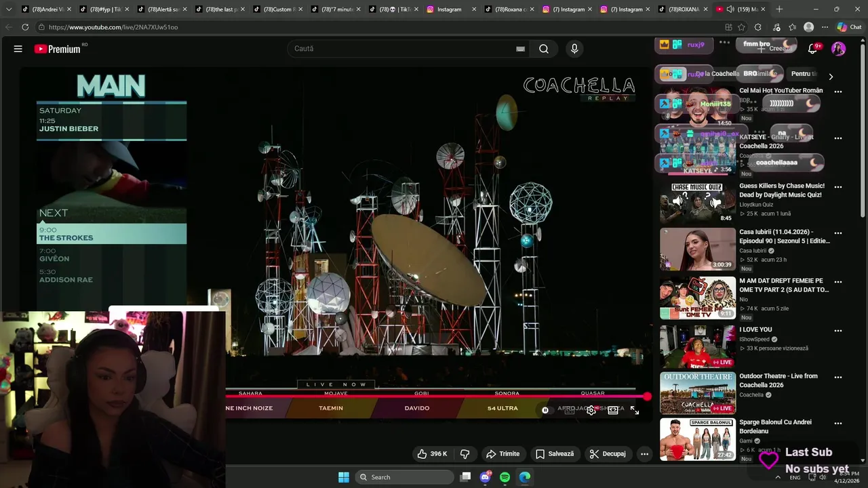Open Sparge Balonul video thumbnail

tap(698, 439)
